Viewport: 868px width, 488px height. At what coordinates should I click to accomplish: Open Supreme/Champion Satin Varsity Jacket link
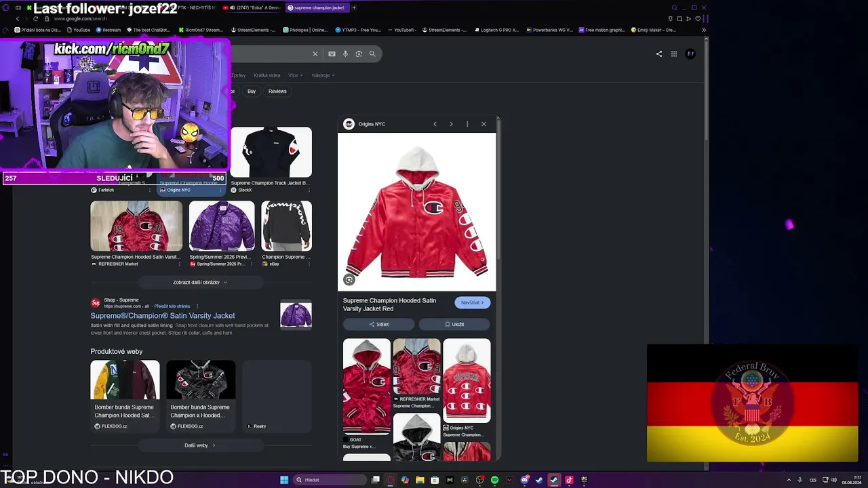(x=163, y=315)
